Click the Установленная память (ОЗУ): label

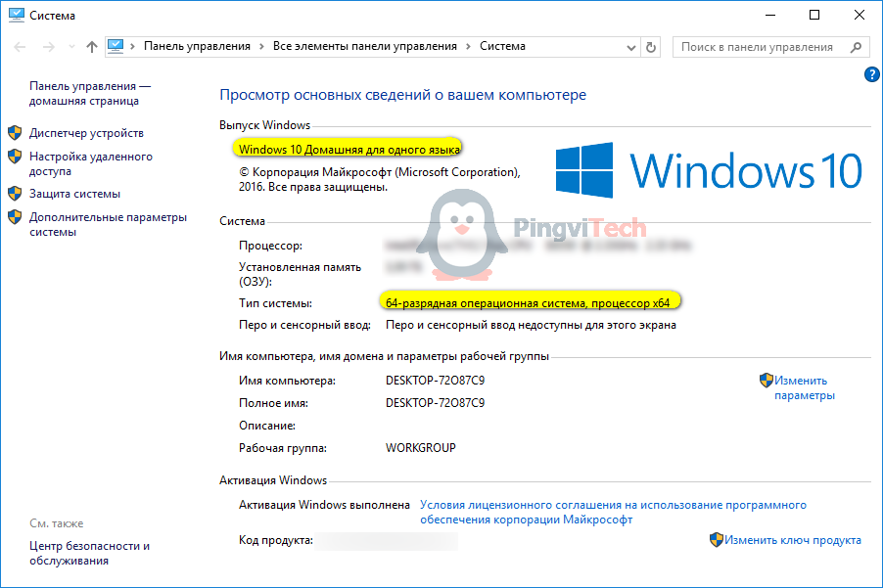[300, 274]
